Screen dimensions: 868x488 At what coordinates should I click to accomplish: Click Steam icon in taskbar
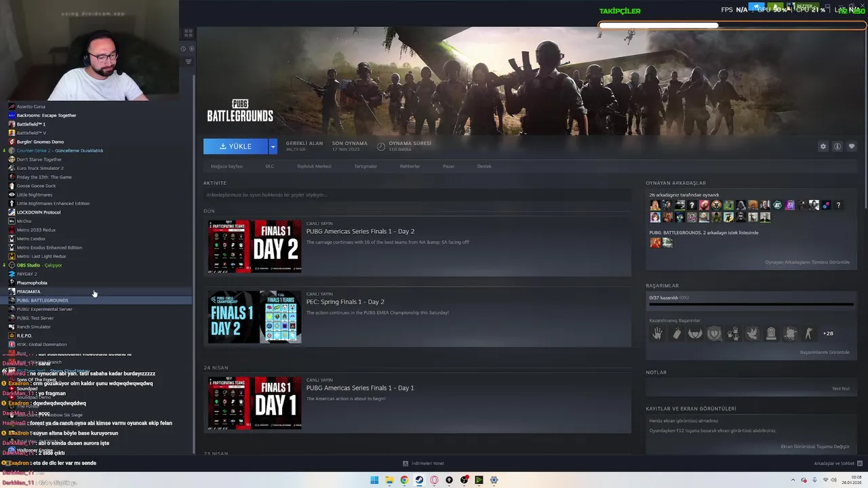419,480
